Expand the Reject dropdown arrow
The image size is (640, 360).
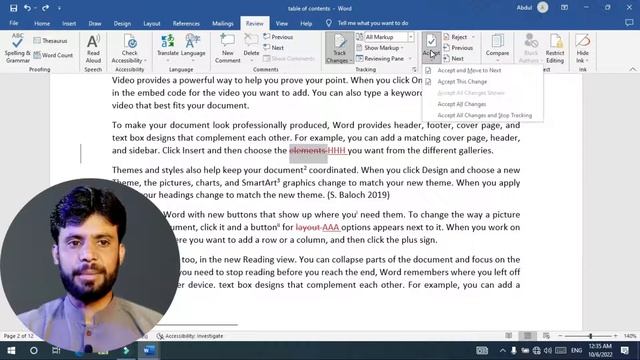pyautogui.click(x=473, y=37)
